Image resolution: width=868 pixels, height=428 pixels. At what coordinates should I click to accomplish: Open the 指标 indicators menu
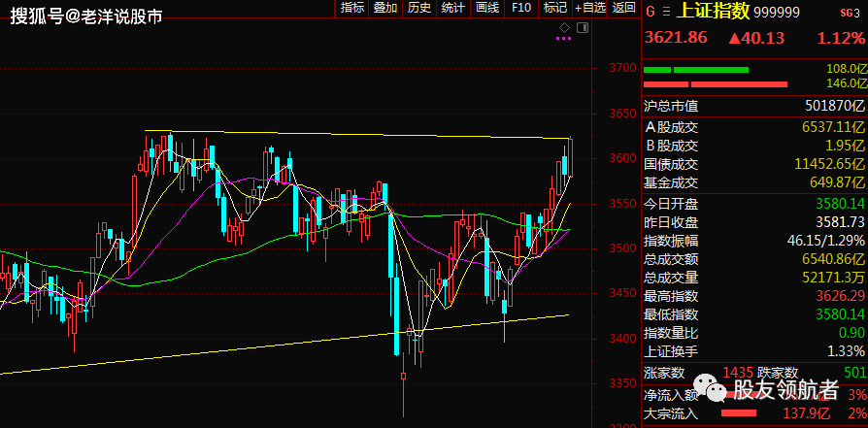352,8
